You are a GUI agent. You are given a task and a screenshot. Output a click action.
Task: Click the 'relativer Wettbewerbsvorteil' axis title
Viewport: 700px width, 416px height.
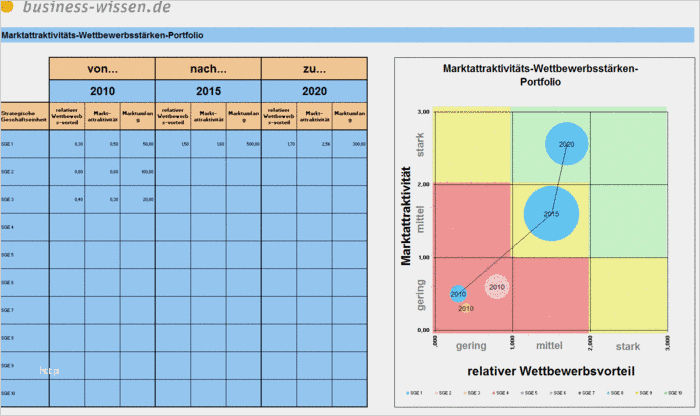(551, 371)
